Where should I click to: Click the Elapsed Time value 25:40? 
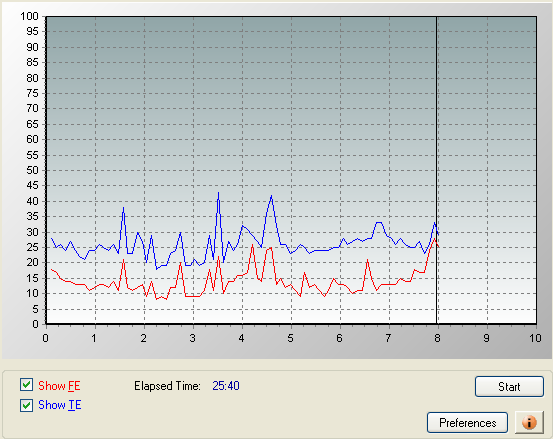226,386
